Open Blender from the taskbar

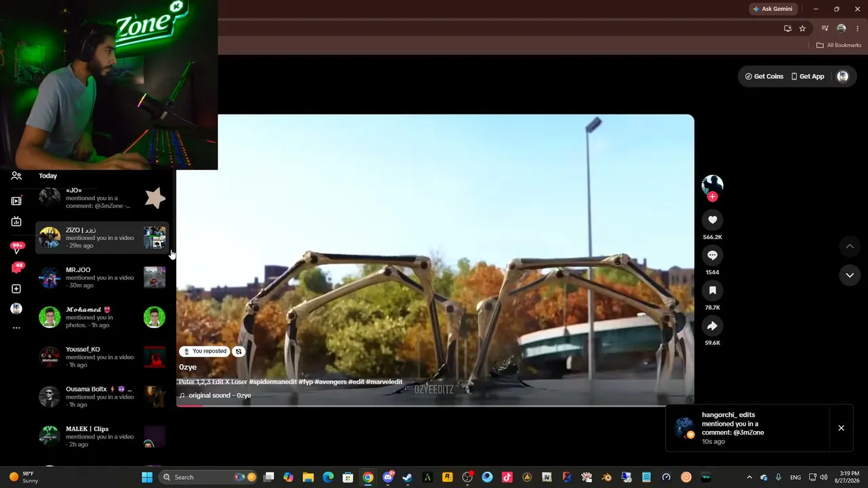coord(606,477)
